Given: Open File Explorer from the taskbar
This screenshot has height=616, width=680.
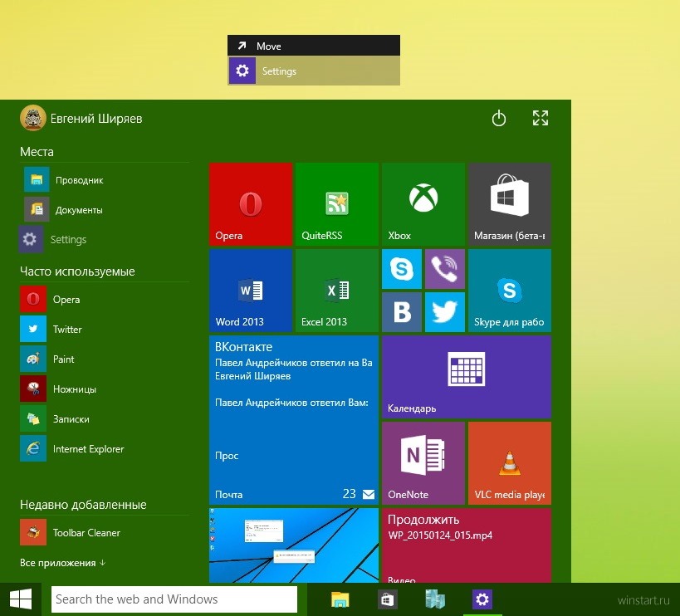Looking at the screenshot, I should [x=340, y=599].
